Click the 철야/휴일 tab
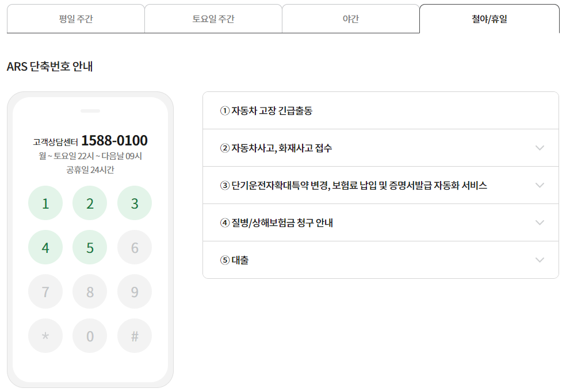The image size is (566, 392). 489,18
